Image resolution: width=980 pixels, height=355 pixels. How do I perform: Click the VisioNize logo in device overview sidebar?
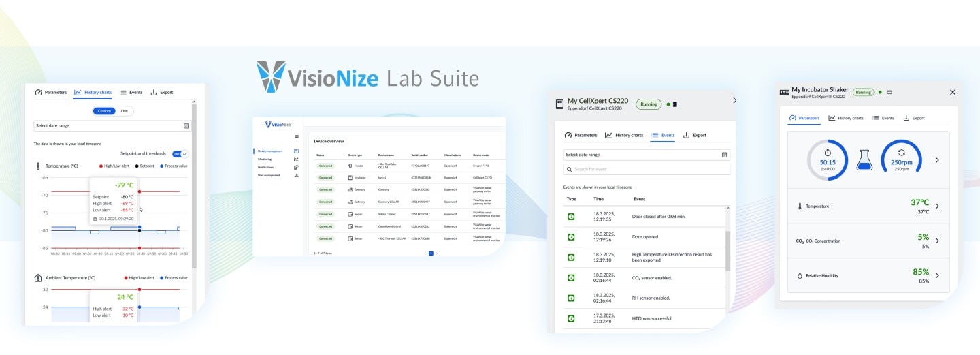click(x=278, y=124)
